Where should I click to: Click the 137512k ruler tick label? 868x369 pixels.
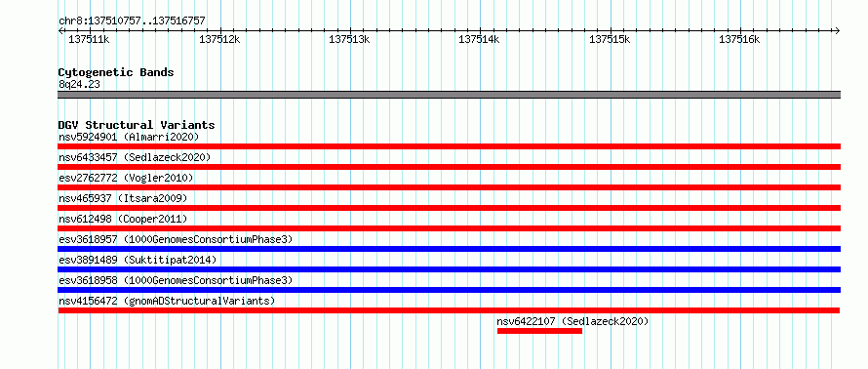[219, 40]
